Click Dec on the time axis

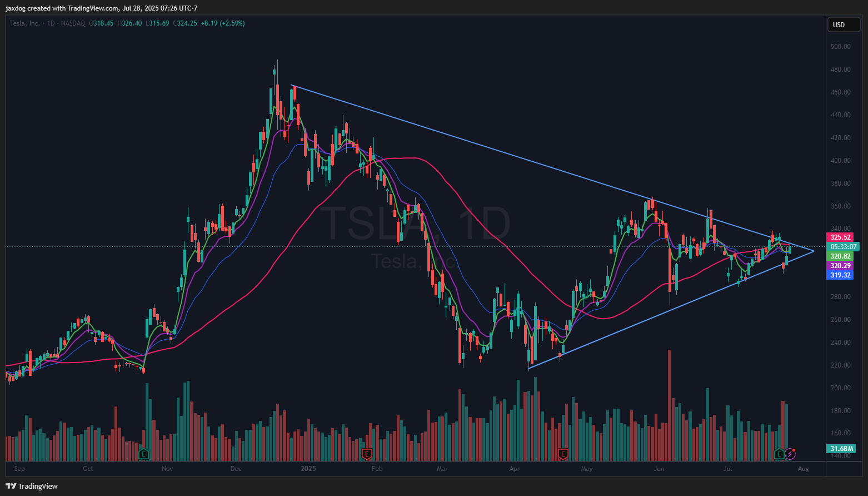[236, 469]
